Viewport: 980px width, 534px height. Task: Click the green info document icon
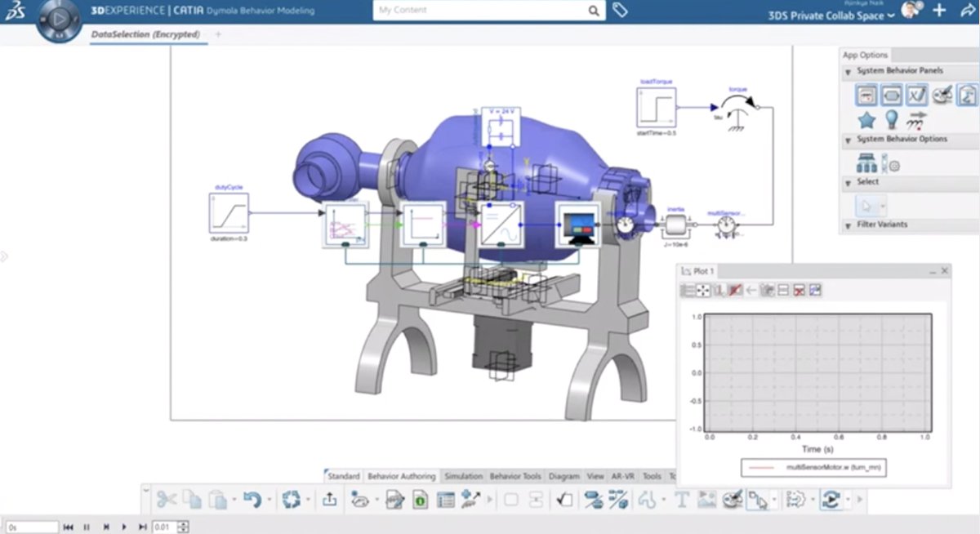pos(420,499)
